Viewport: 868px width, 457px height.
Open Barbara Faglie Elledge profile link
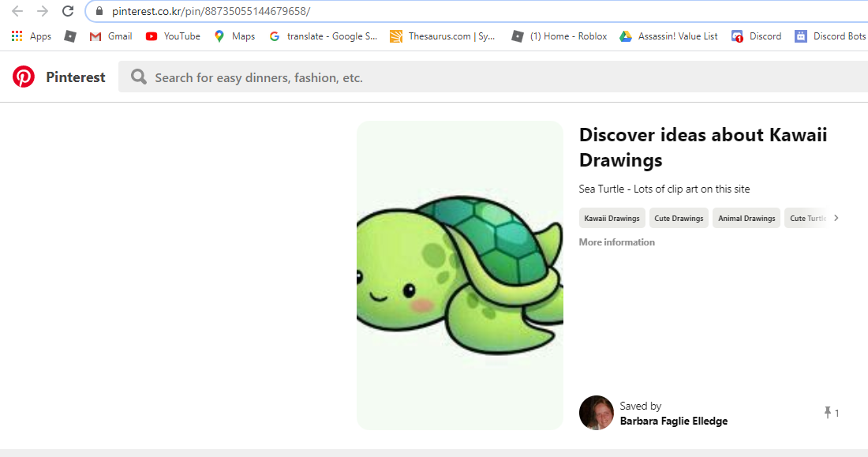tap(674, 421)
